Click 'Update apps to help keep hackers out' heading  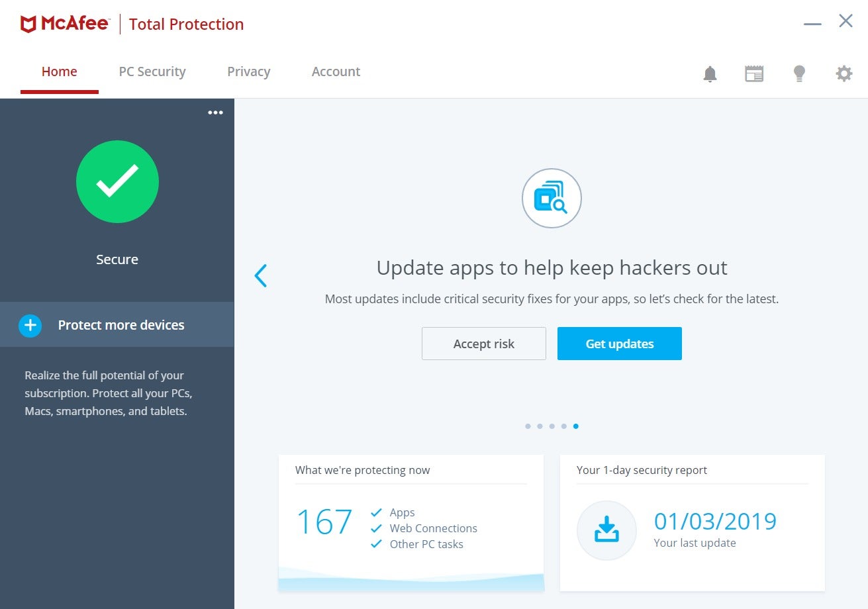coord(552,267)
